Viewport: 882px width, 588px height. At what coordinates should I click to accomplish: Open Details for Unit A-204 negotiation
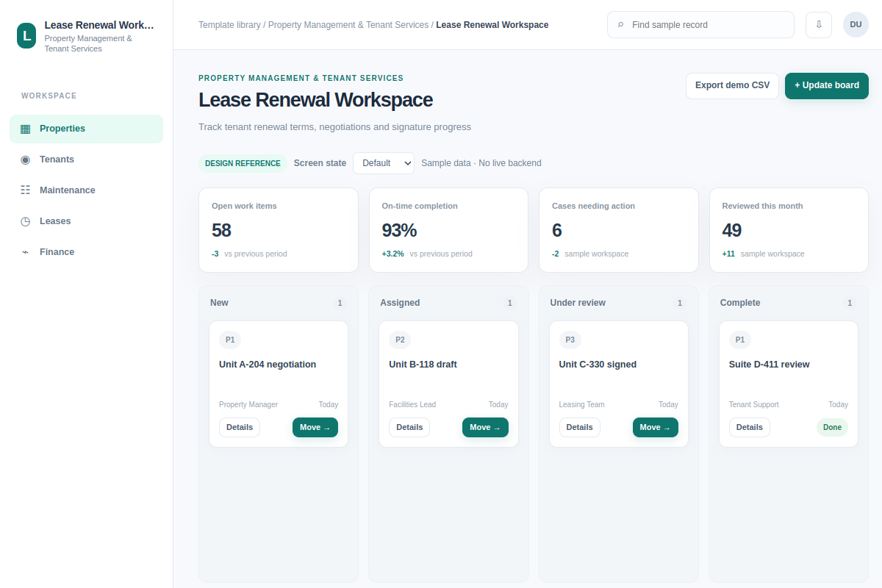pos(240,427)
